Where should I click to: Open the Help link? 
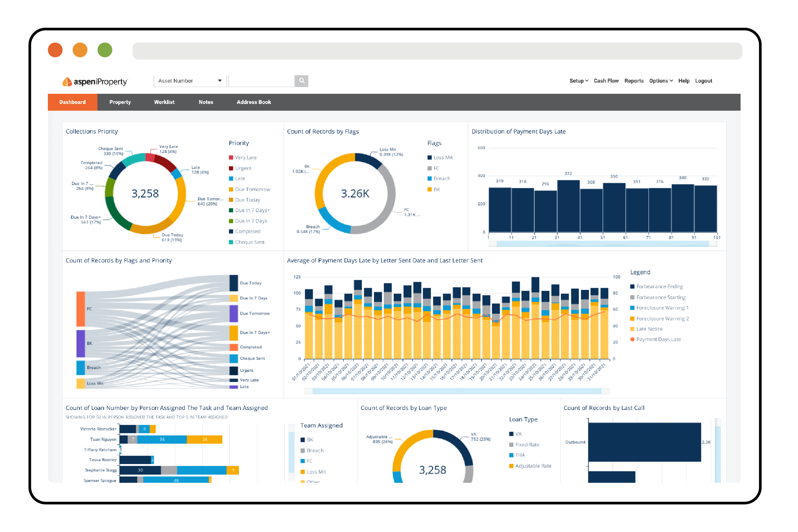pyautogui.click(x=683, y=81)
